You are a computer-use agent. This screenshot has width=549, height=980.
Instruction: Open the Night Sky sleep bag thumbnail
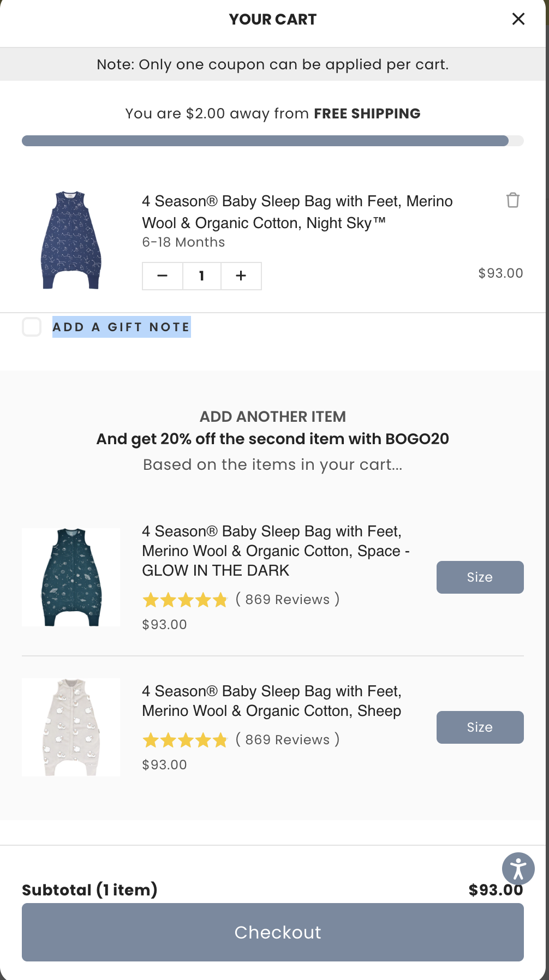[71, 240]
